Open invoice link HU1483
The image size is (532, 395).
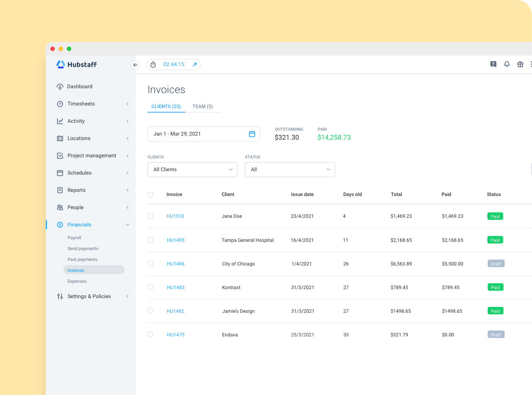pos(176,288)
